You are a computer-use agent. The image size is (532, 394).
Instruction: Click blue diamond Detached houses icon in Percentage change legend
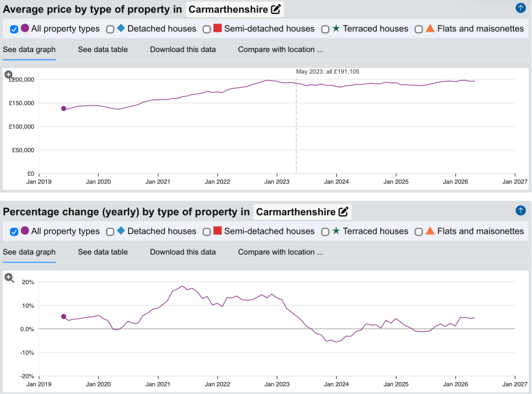[x=121, y=230]
